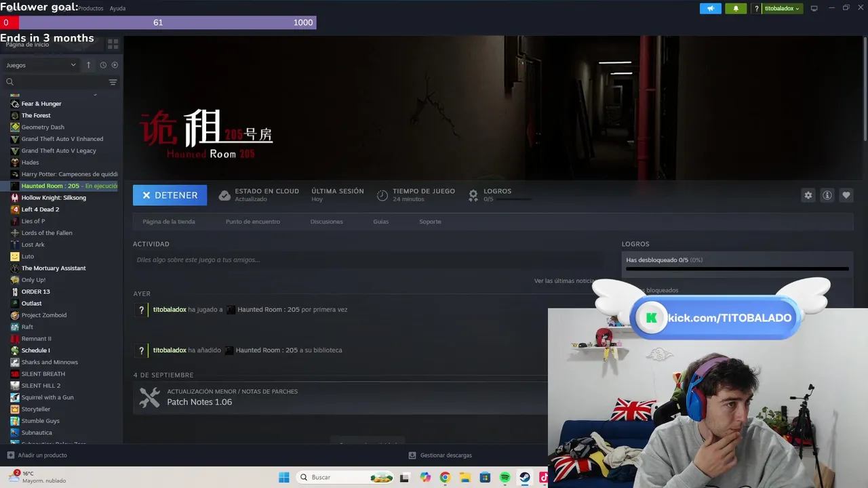Open the Punto de encuentro tab
The width and height of the screenshot is (868, 488).
pyautogui.click(x=253, y=222)
